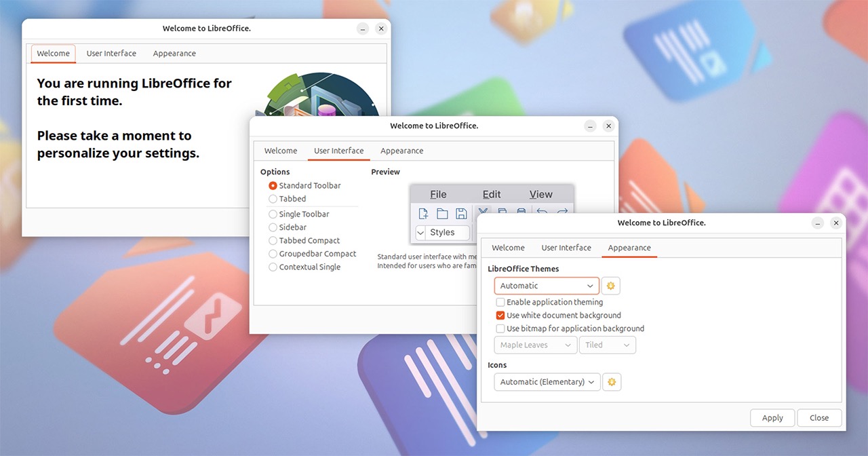Open the View menu in the preview
Image resolution: width=868 pixels, height=456 pixels.
point(541,194)
